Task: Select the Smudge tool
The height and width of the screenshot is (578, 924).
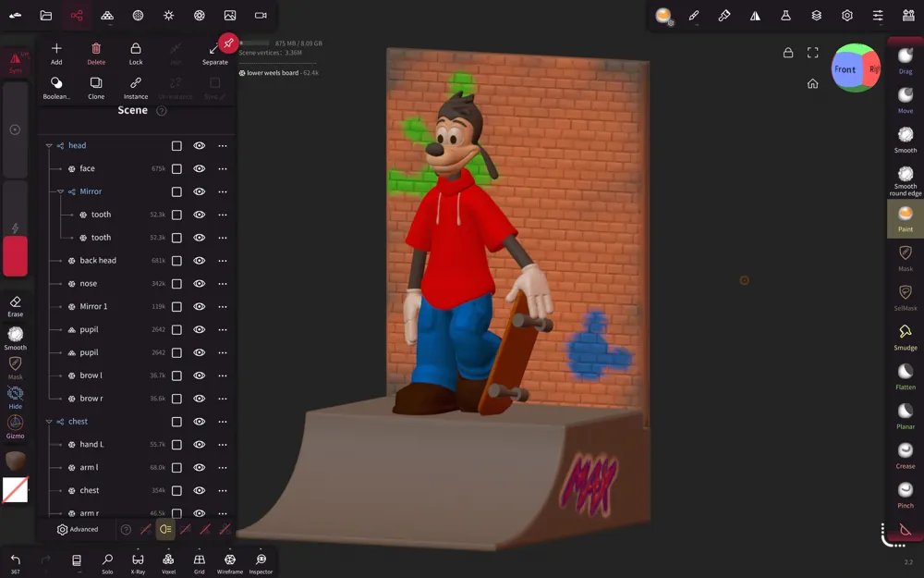Action: (906, 338)
